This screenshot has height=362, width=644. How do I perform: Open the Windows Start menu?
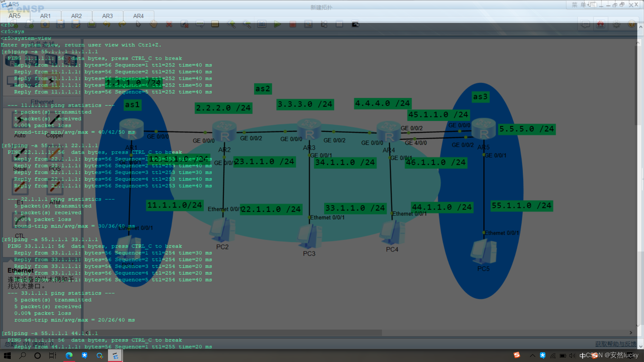(x=7, y=355)
